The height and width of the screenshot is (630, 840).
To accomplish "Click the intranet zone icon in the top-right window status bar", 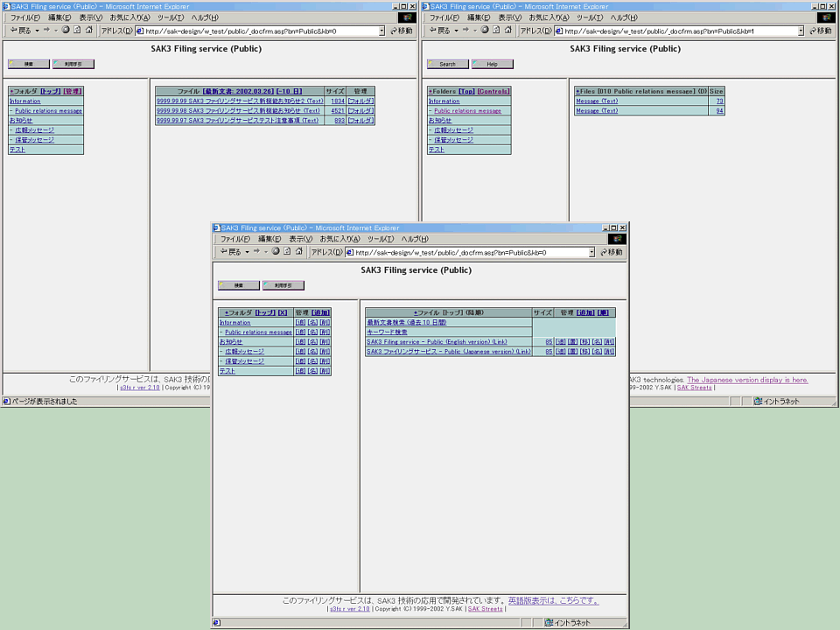I will point(758,402).
